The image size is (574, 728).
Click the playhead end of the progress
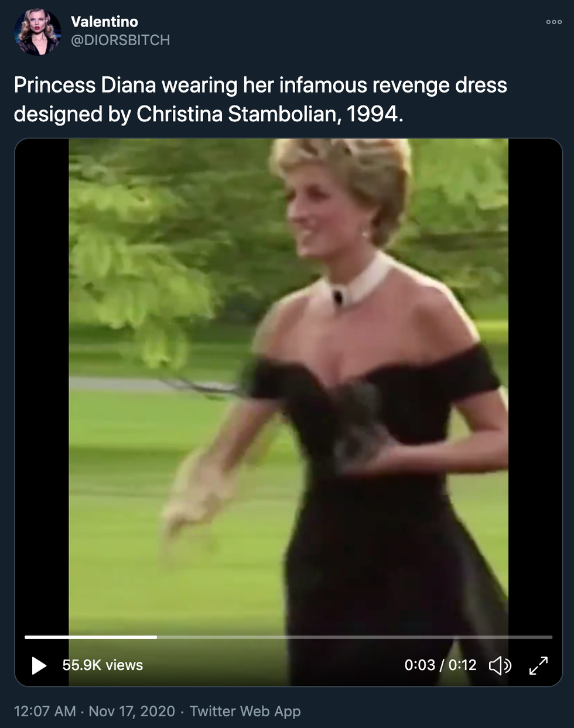(x=156, y=637)
